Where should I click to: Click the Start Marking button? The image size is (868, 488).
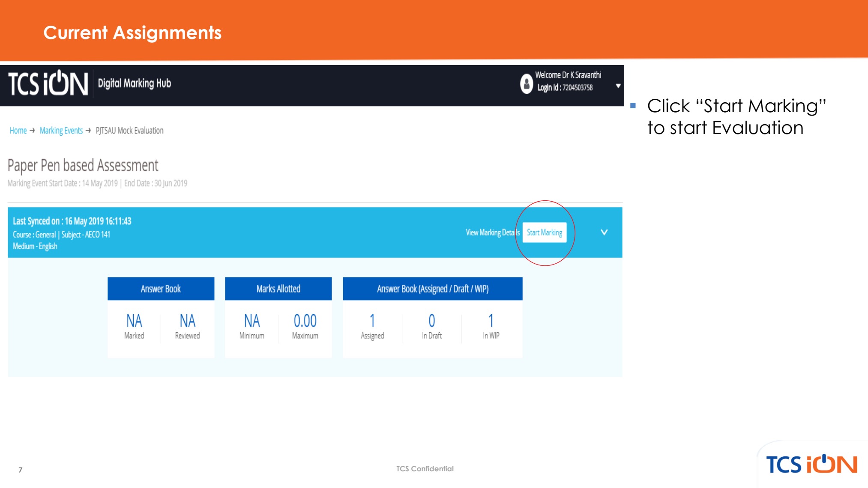(544, 232)
